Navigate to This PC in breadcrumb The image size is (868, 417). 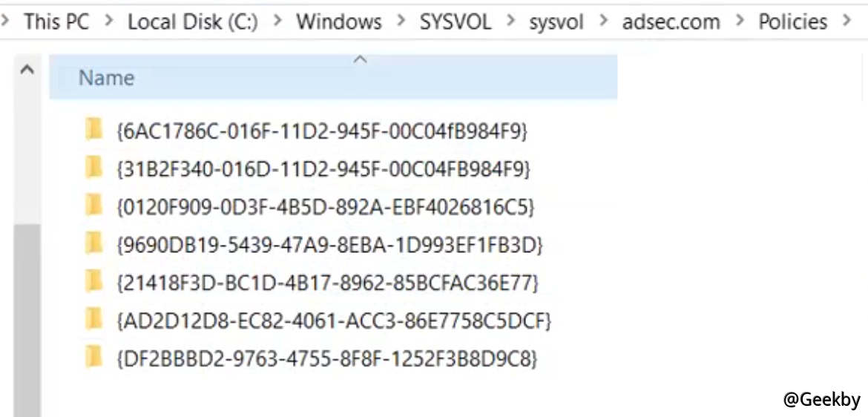56,22
